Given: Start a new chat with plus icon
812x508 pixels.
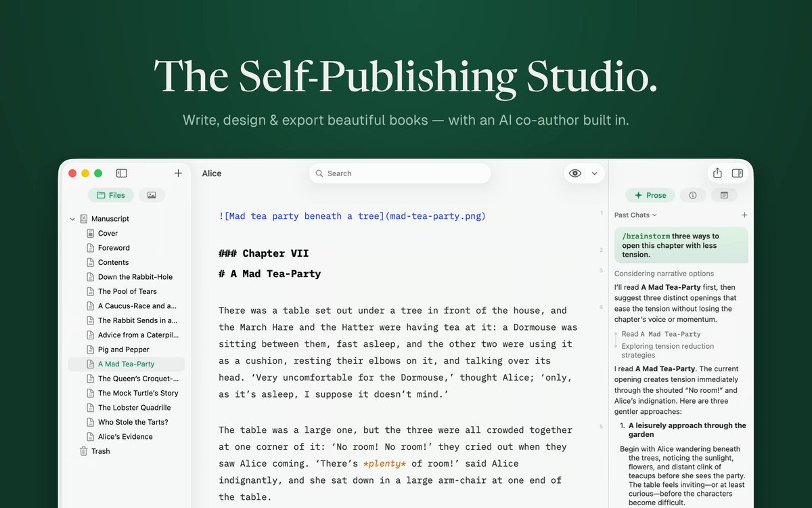Looking at the screenshot, I should [x=744, y=215].
